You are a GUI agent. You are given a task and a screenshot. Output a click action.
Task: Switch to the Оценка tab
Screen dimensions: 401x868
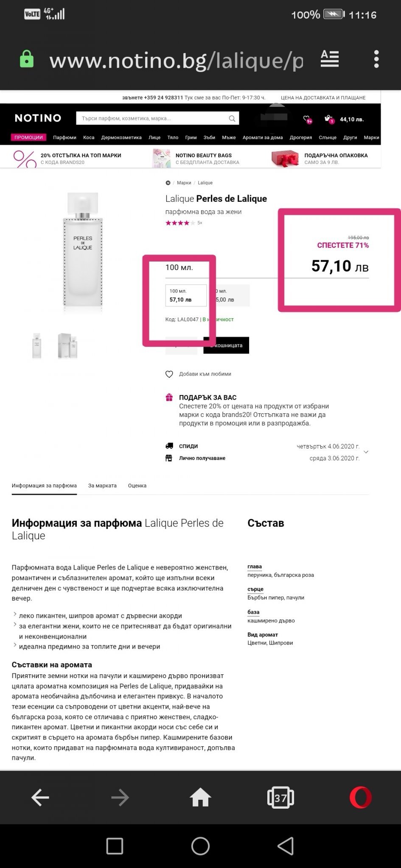click(x=137, y=486)
